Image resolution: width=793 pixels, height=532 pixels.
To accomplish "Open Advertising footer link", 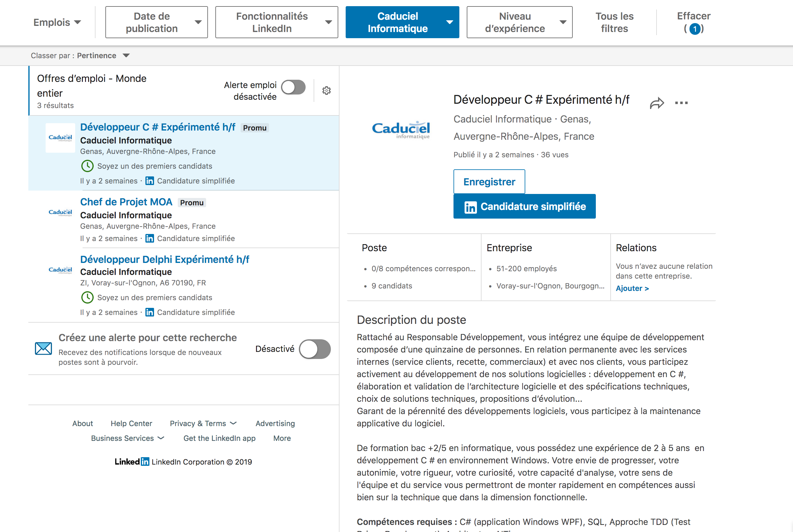I will click(275, 423).
